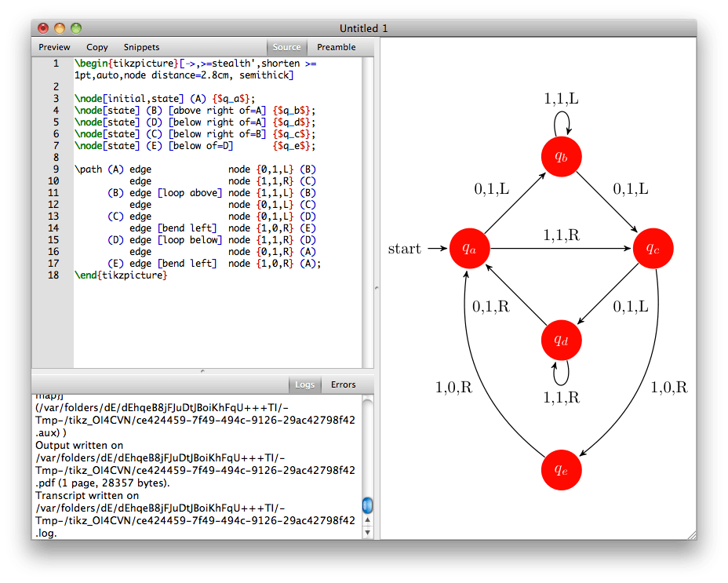Switch to the Source view

coord(286,46)
